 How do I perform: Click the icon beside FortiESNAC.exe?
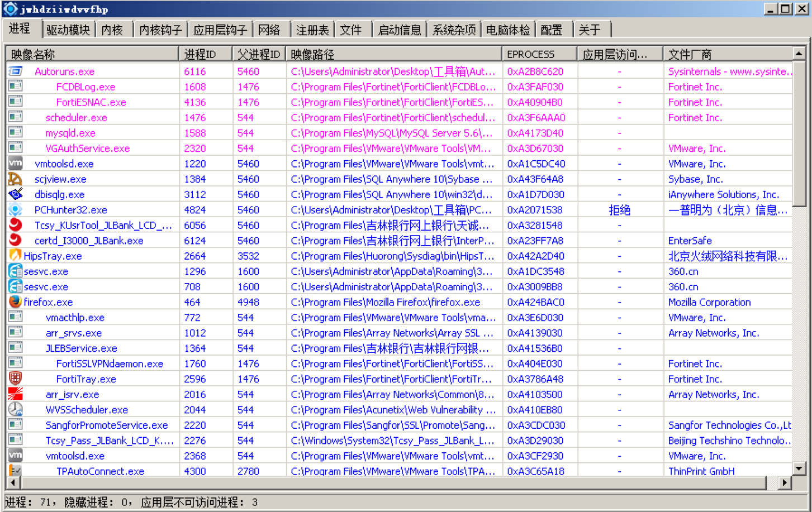click(16, 102)
